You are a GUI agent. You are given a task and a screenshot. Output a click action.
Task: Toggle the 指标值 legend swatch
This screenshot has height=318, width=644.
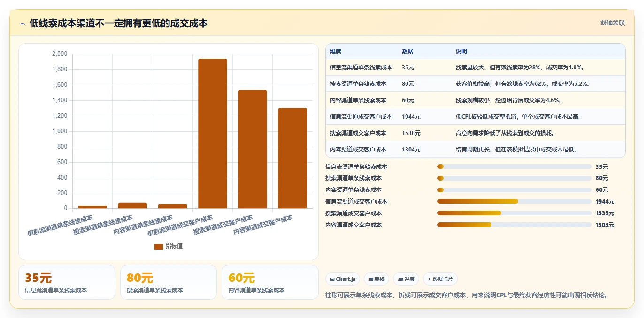pyautogui.click(x=159, y=246)
